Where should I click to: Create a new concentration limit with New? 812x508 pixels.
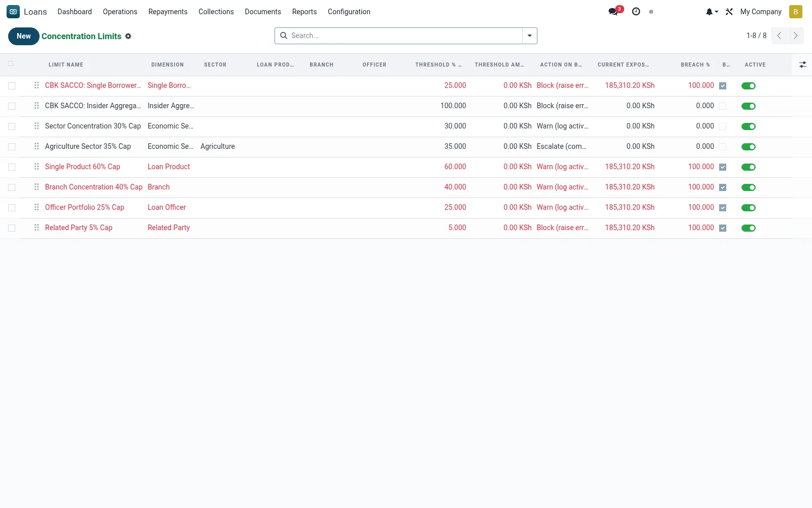pyautogui.click(x=24, y=36)
